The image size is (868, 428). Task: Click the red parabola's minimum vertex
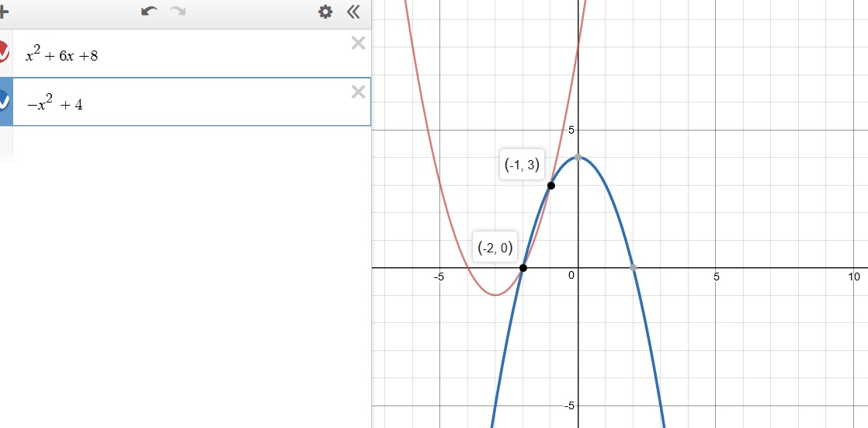coord(495,295)
